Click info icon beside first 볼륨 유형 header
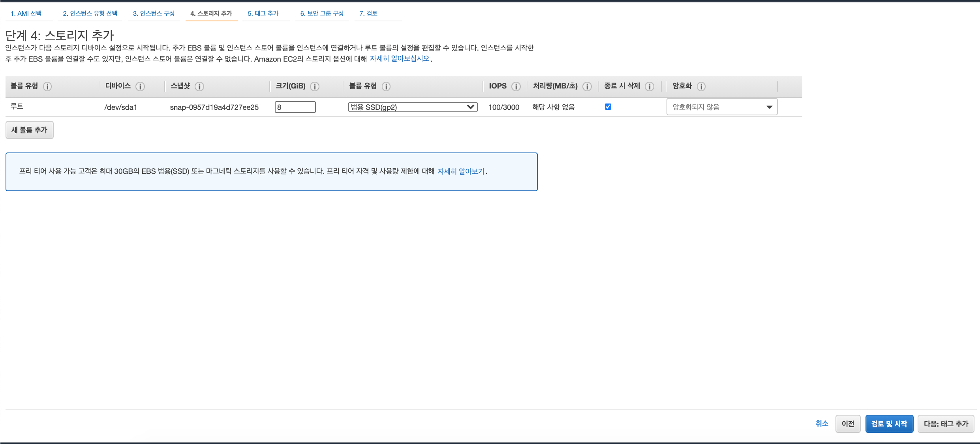The width and height of the screenshot is (980, 444). 47,87
